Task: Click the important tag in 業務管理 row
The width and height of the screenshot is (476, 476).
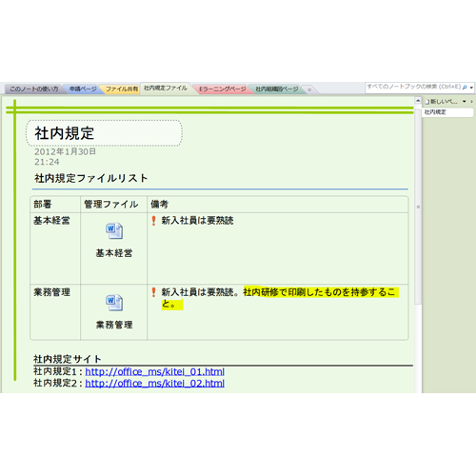Action: pos(153,292)
